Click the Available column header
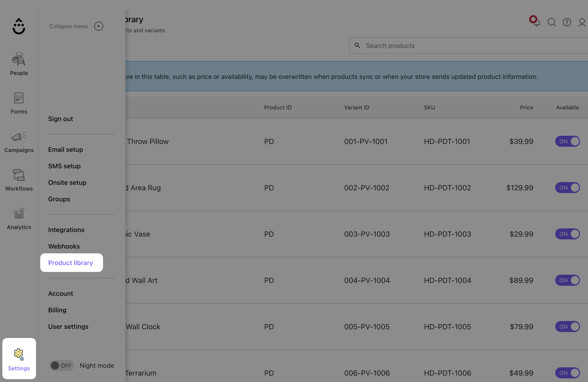 (567, 107)
